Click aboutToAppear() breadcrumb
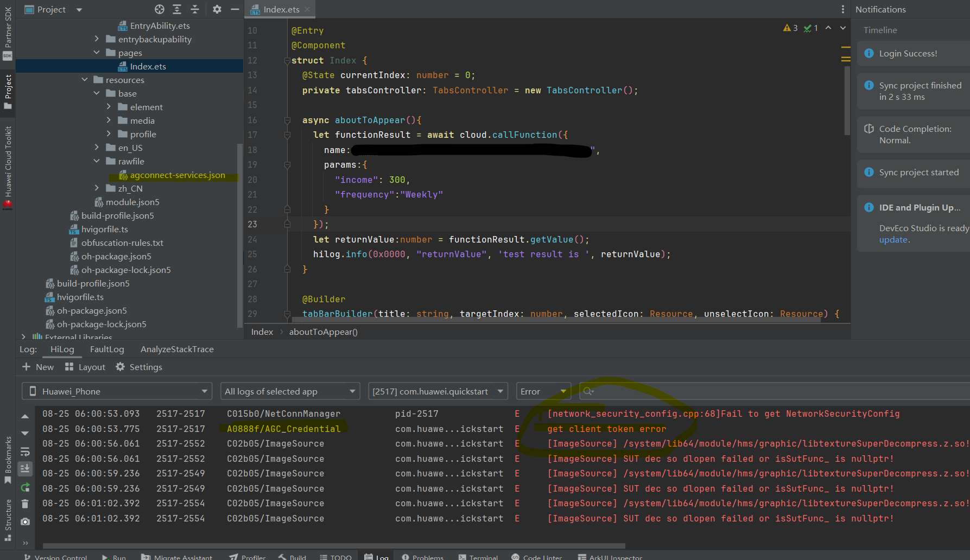The image size is (970, 560). (x=324, y=332)
